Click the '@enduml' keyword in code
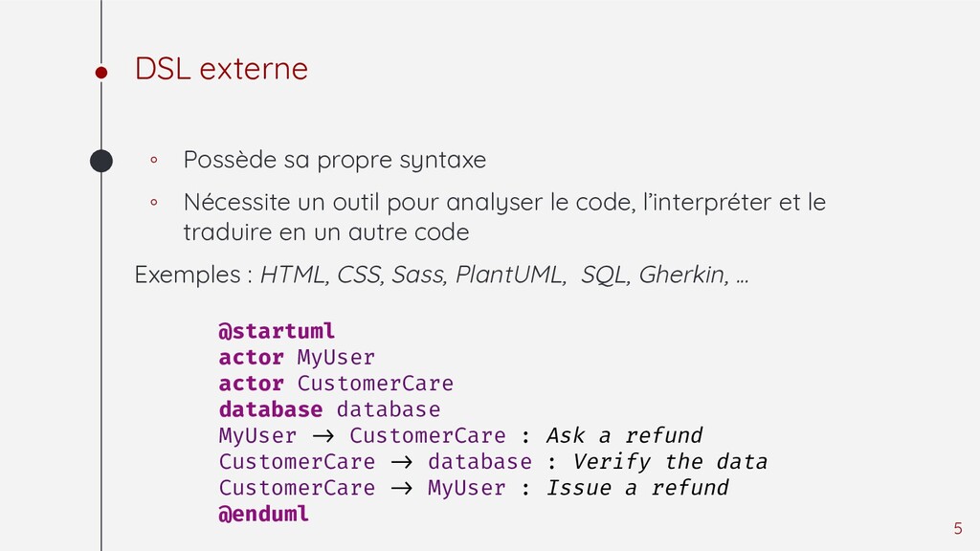 [x=263, y=514]
